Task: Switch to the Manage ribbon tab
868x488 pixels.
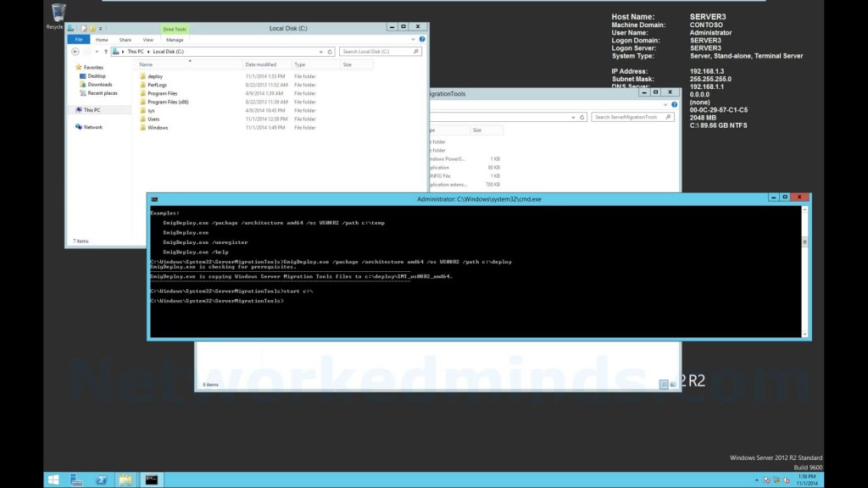Action: pyautogui.click(x=175, y=39)
